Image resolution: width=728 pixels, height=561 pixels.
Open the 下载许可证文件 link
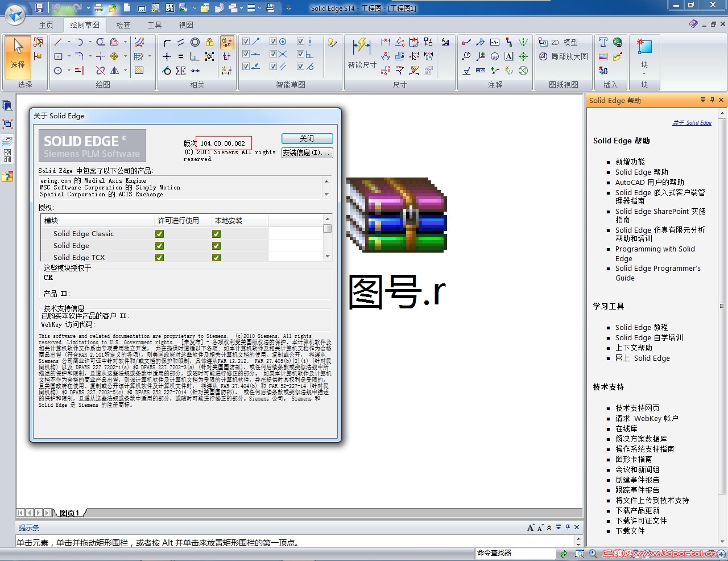[641, 521]
